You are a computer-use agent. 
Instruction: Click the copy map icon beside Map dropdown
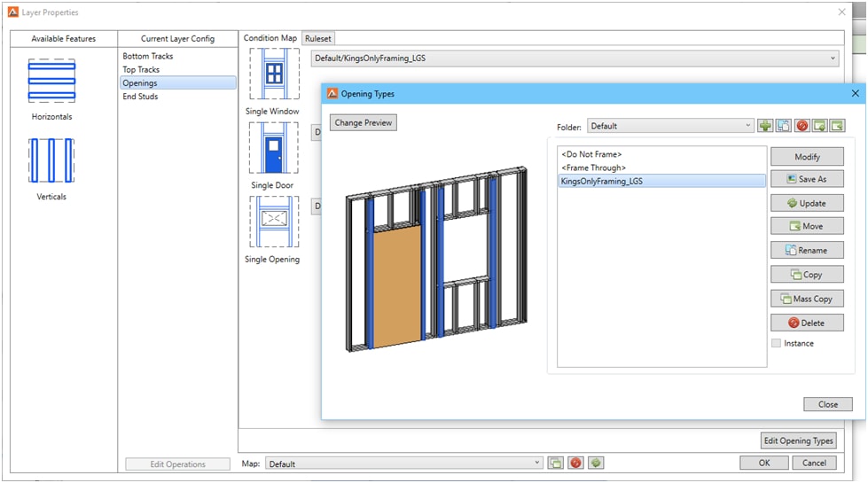555,464
